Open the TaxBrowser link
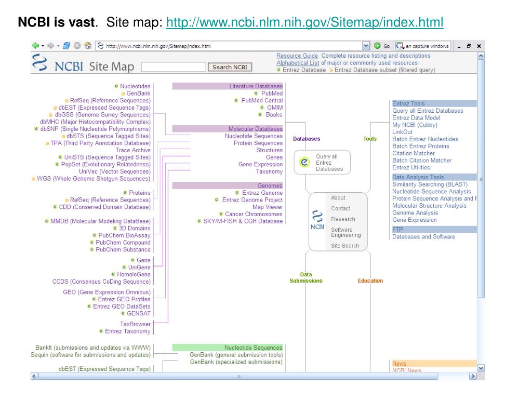This screenshot has width=532, height=399. [x=135, y=324]
